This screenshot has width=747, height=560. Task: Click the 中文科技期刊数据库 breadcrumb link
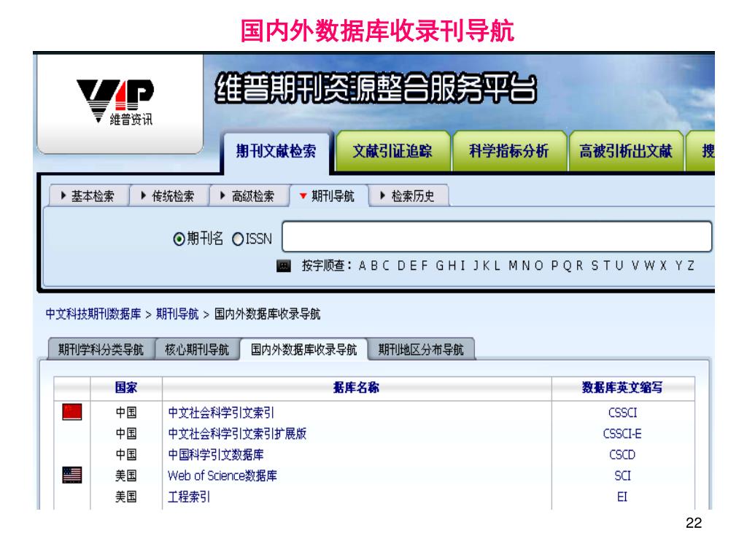[x=93, y=314]
